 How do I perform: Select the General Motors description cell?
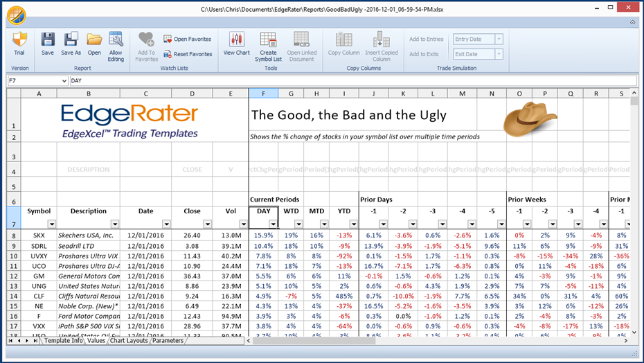89,276
